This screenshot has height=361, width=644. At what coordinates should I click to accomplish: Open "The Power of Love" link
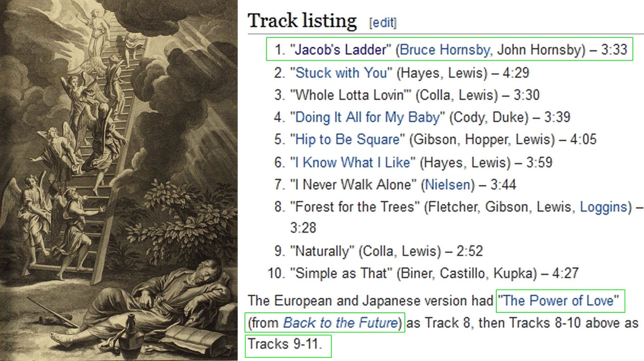(558, 301)
